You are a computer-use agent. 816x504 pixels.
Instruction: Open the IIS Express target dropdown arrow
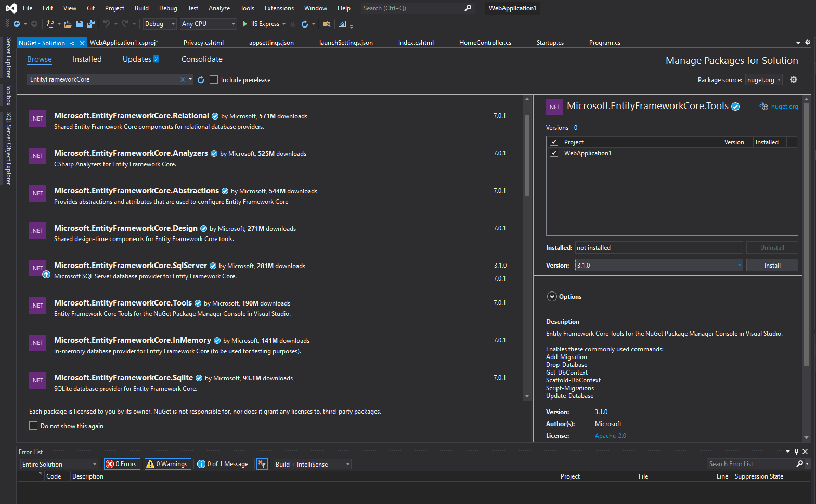[284, 24]
